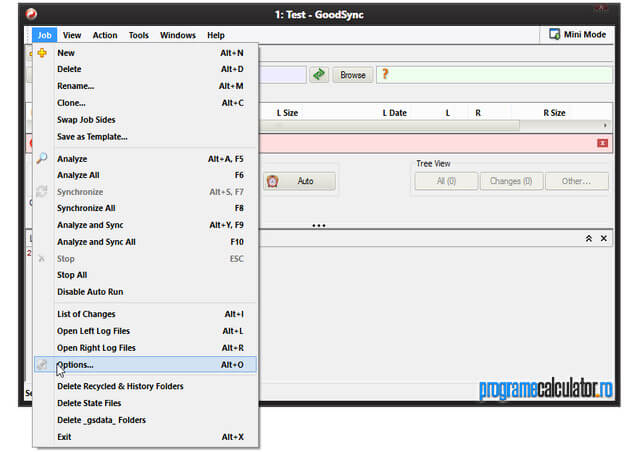Choose Disable Auto Run
The image size is (640, 452).
pos(146,292)
